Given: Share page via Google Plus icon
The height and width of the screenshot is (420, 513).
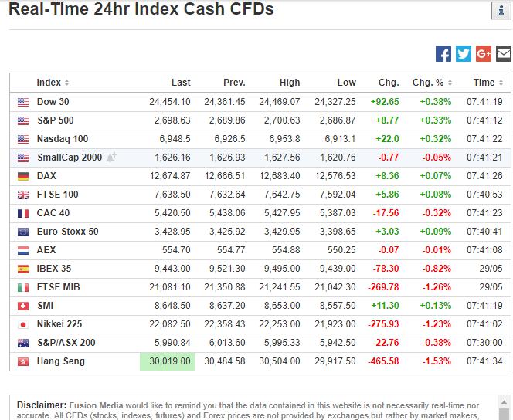Looking at the screenshot, I should point(484,53).
